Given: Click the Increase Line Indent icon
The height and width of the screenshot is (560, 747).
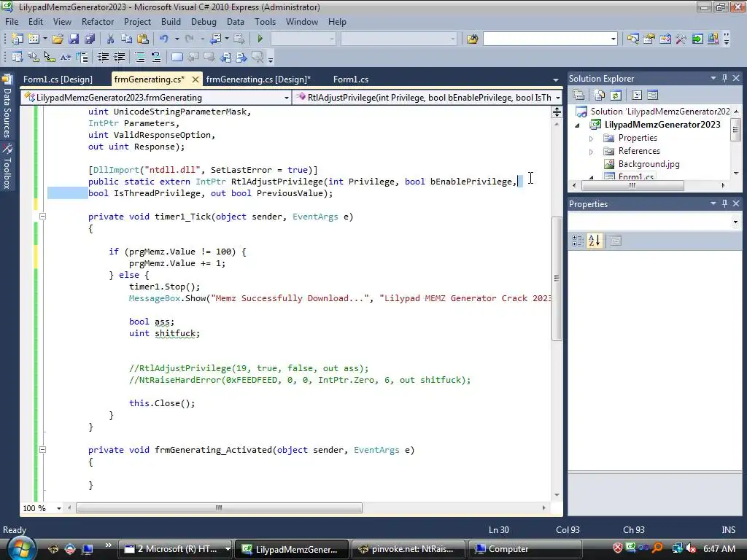Looking at the screenshot, I should [x=119, y=57].
